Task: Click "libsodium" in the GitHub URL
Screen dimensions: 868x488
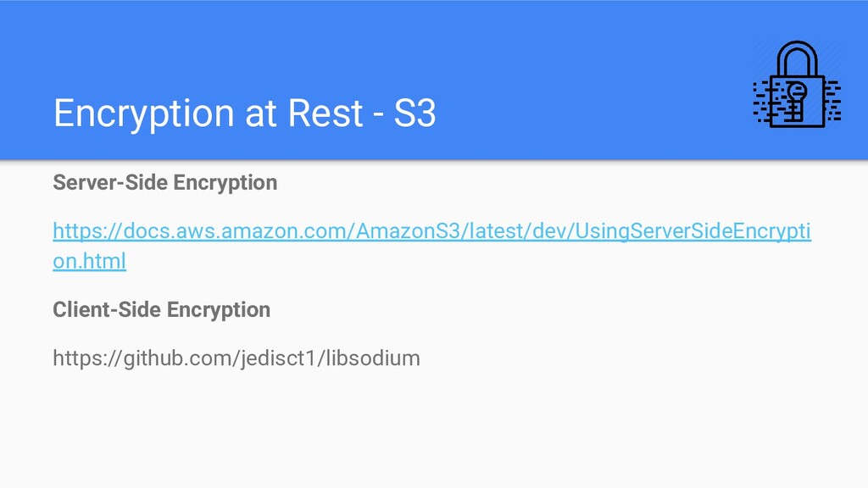Action: click(x=373, y=358)
